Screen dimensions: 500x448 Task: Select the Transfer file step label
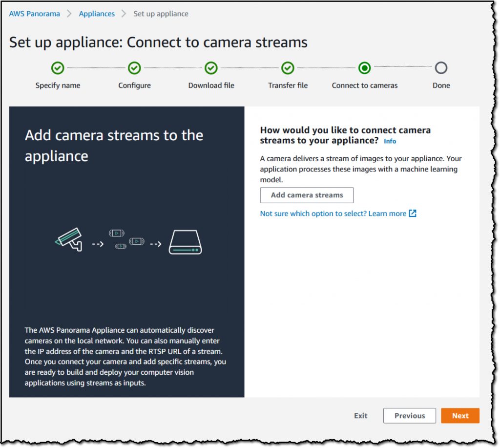pyautogui.click(x=288, y=85)
